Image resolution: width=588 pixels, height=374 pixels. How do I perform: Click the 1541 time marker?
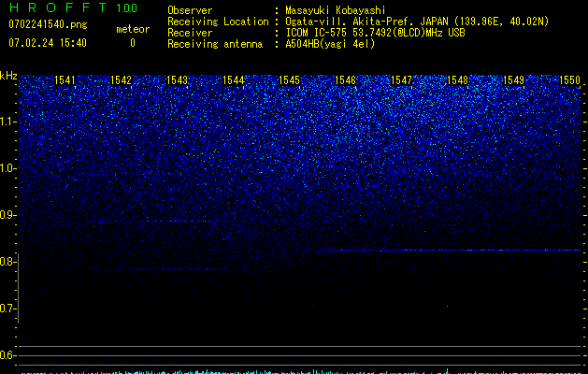(65, 80)
